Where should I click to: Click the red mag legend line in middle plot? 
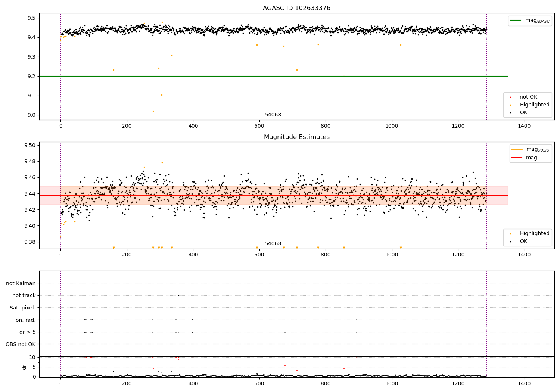pos(517,158)
